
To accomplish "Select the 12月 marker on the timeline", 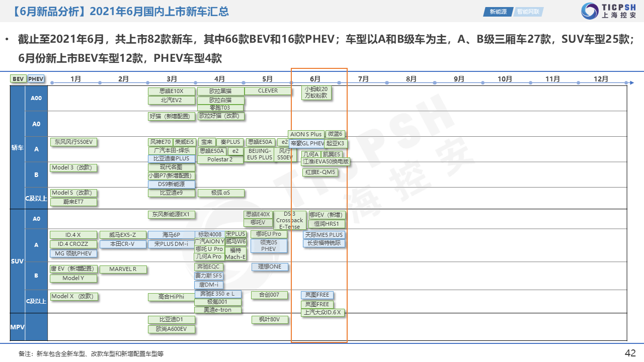I will (601, 79).
